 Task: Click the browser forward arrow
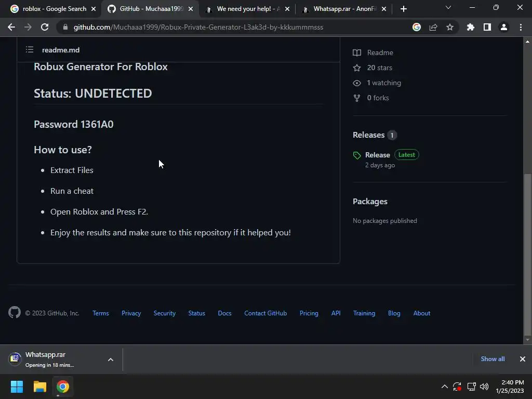point(28,27)
